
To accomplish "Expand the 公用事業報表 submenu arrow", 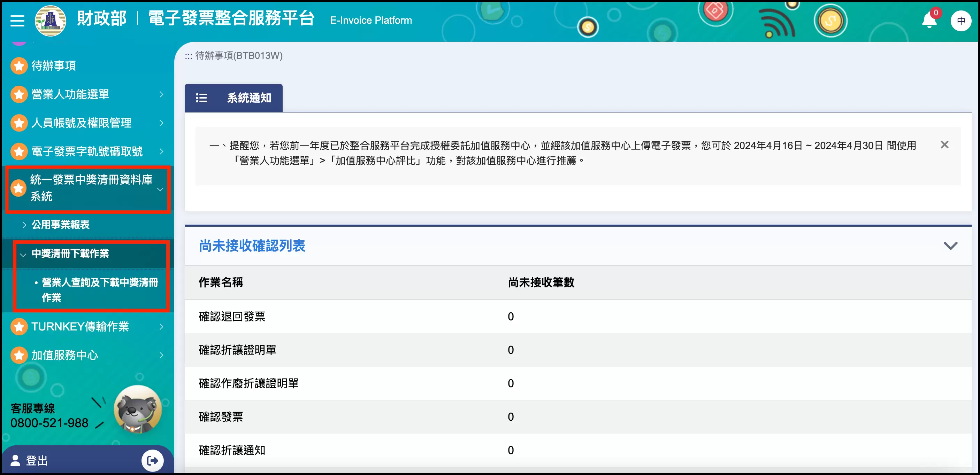I will (24, 225).
